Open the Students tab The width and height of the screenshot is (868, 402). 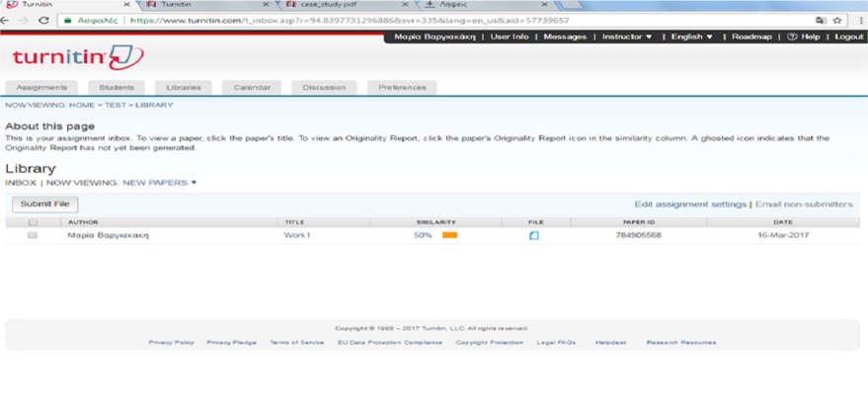(117, 88)
